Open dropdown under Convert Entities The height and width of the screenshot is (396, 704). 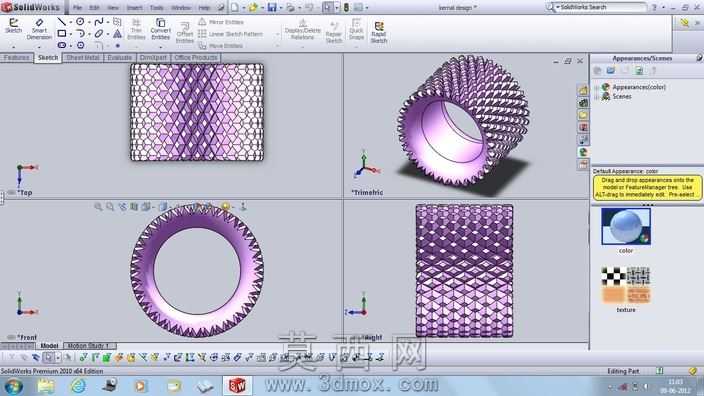tap(160, 47)
